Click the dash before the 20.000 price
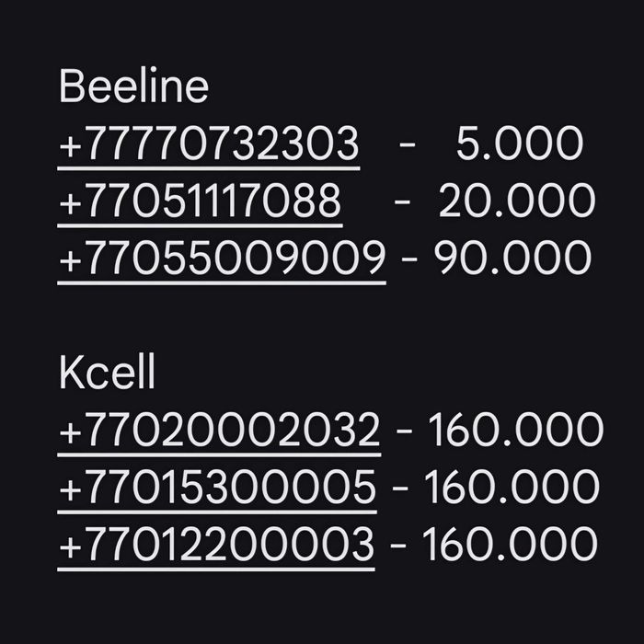The height and width of the screenshot is (644, 644). click(x=402, y=202)
